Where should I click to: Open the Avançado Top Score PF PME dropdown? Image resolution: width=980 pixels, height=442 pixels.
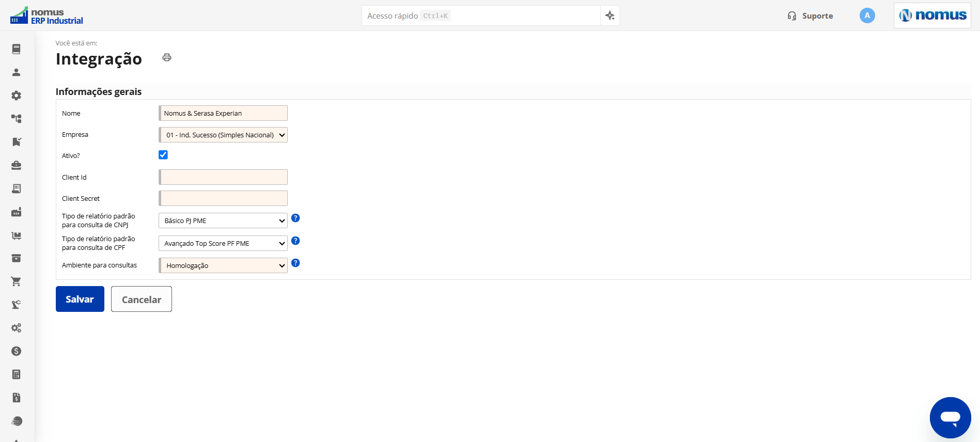pyautogui.click(x=223, y=243)
